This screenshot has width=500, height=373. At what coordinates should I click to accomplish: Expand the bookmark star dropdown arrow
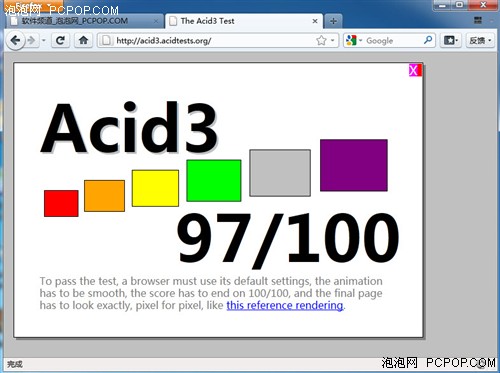(x=332, y=41)
